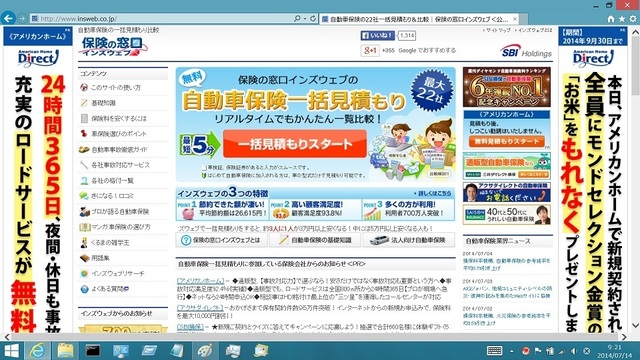Open the [アメリカンホーム] notice link
The height and width of the screenshot is (360, 640).
200,281
